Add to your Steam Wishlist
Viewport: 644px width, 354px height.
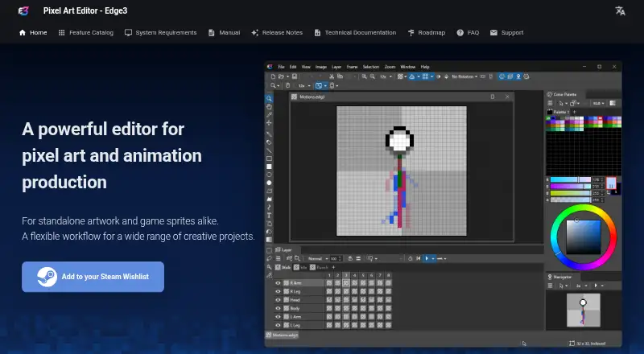93,277
